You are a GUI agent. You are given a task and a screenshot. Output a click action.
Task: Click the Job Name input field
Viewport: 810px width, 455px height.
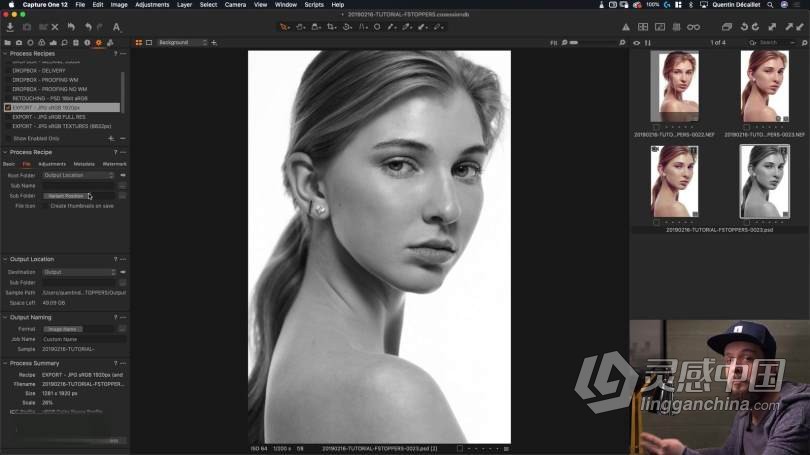tap(83, 339)
